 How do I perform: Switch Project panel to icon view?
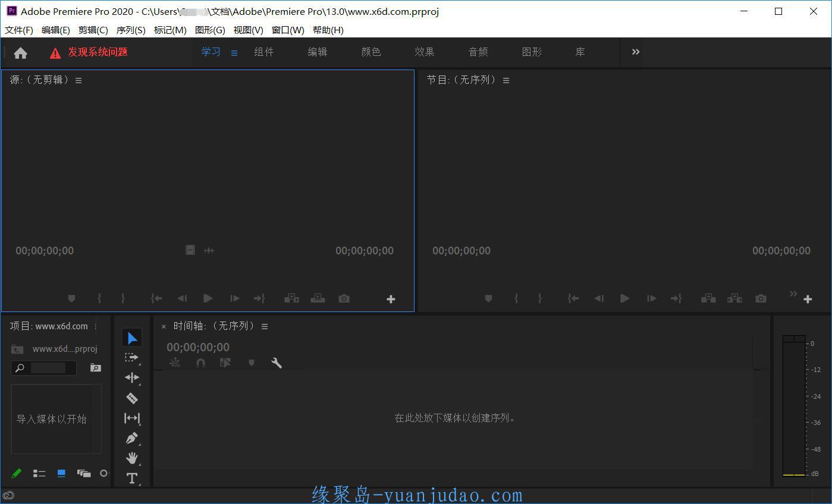(61, 474)
